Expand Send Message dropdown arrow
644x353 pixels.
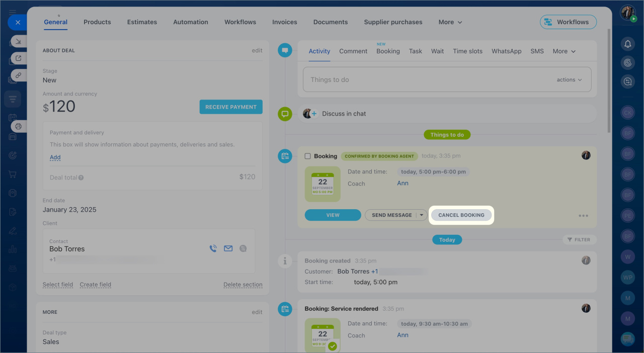pos(422,215)
